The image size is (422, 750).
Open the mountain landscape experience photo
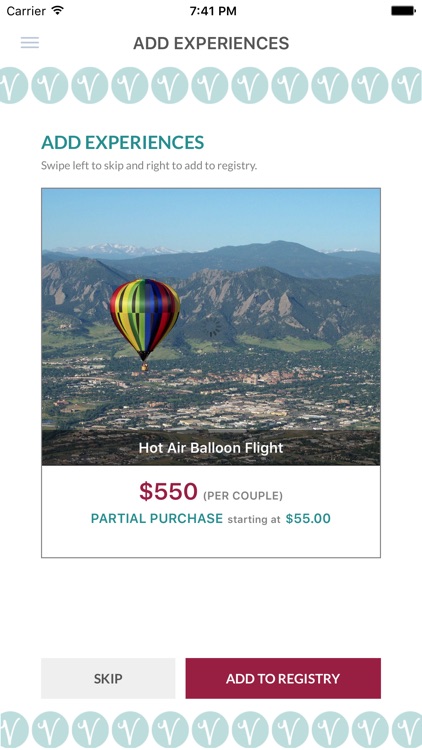coord(211,327)
